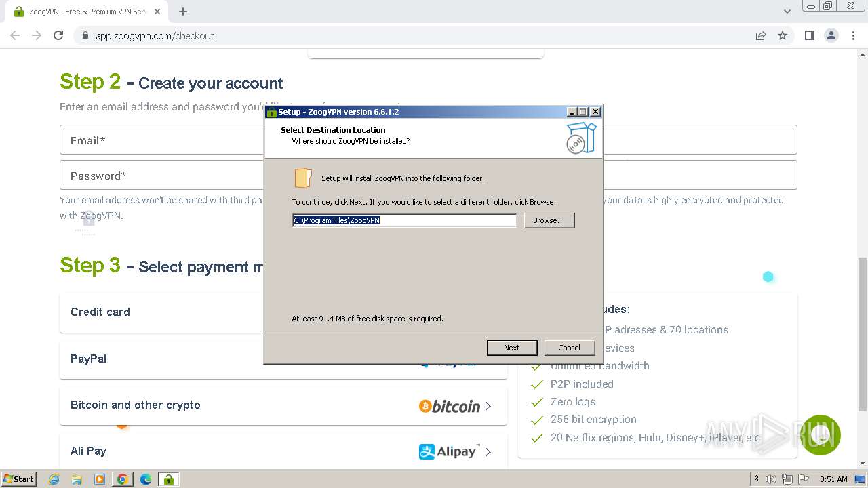Screen dimensions: 868x488
Task: Click the C:\Program Files\ZoogVPN path field
Action: (x=404, y=220)
